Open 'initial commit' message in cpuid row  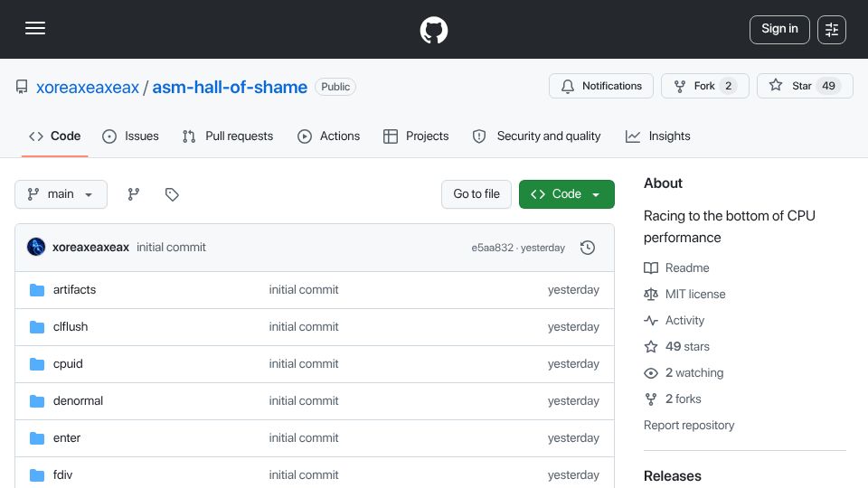(x=304, y=363)
